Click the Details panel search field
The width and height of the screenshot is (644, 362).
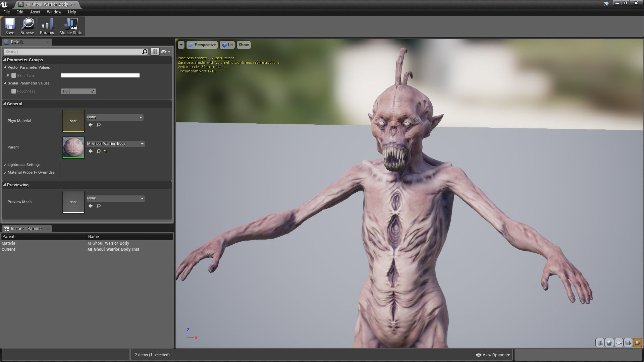coord(74,51)
